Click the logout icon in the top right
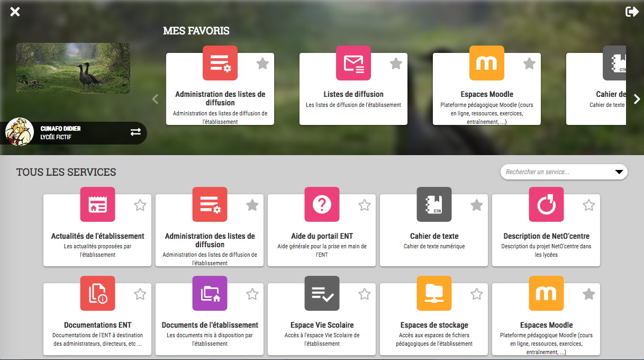The height and width of the screenshot is (360, 644). click(632, 12)
